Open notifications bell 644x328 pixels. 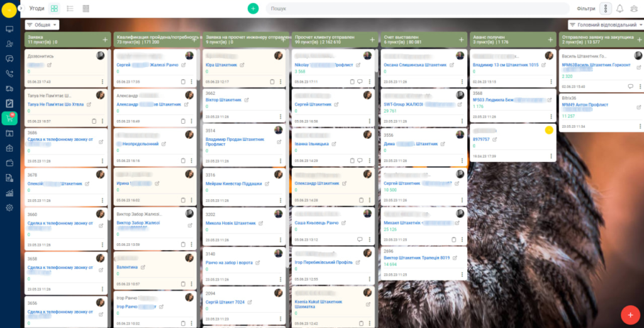pyautogui.click(x=619, y=9)
